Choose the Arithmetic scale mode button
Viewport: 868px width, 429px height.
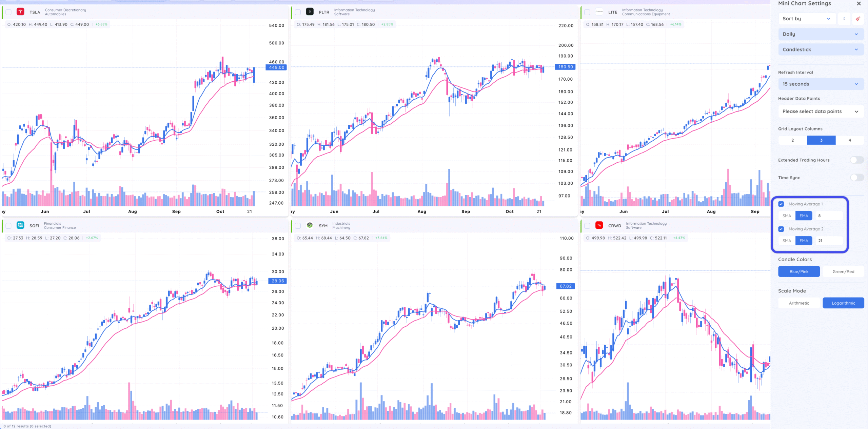799,303
